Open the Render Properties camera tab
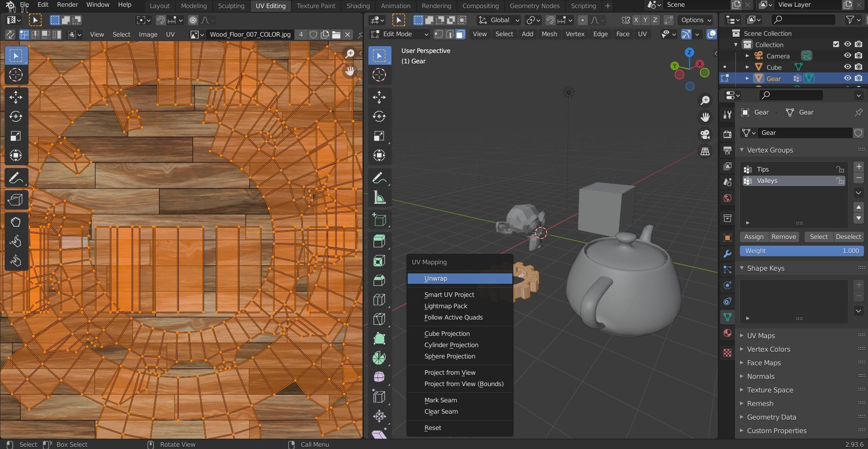Image resolution: width=868 pixels, height=449 pixels. (x=727, y=134)
